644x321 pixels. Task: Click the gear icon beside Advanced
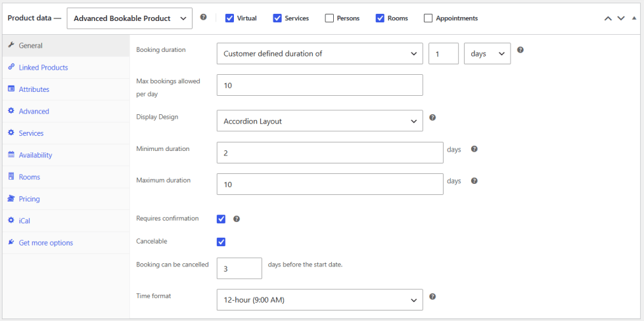pos(11,111)
